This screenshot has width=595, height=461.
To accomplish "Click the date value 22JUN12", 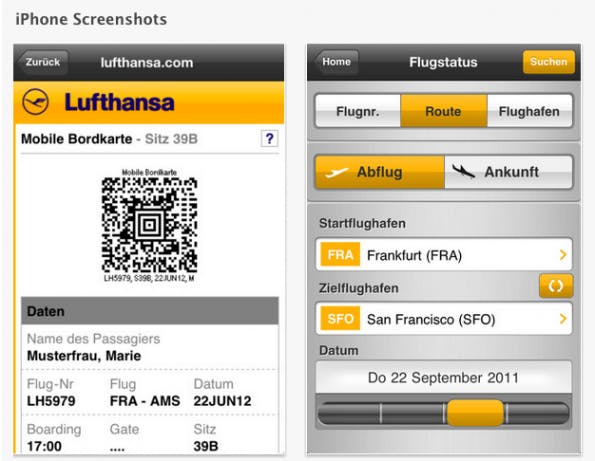I will [222, 401].
